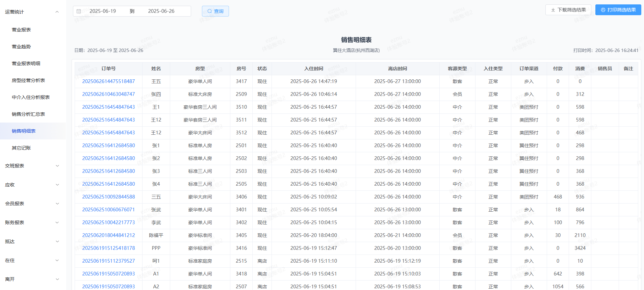Click 付款 value 642

tap(558, 274)
